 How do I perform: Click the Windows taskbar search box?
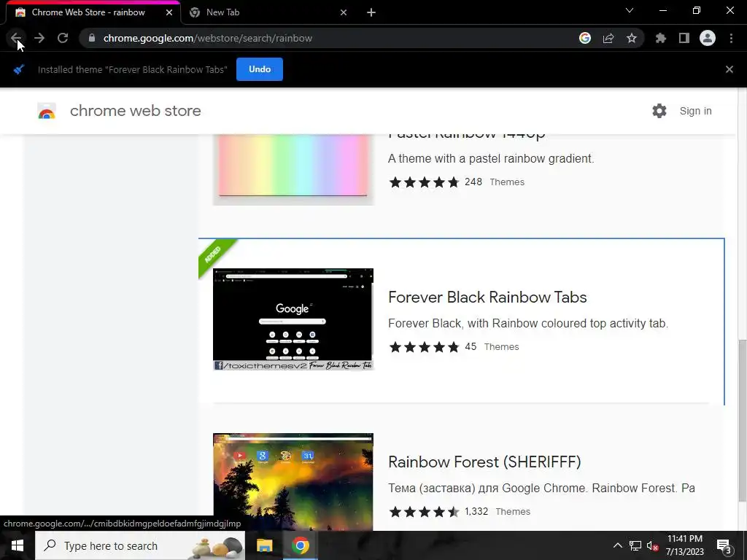tap(140, 545)
